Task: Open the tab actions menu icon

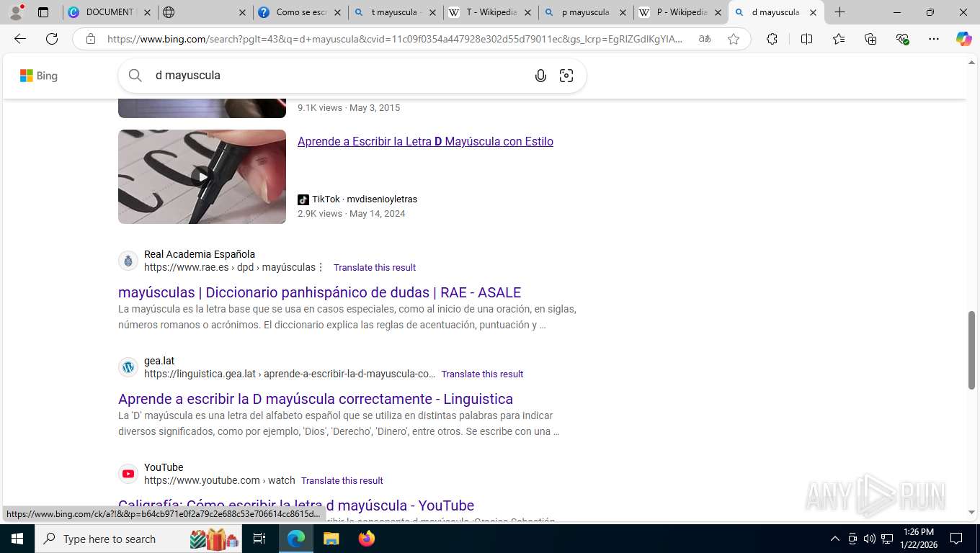Action: pos(43,12)
